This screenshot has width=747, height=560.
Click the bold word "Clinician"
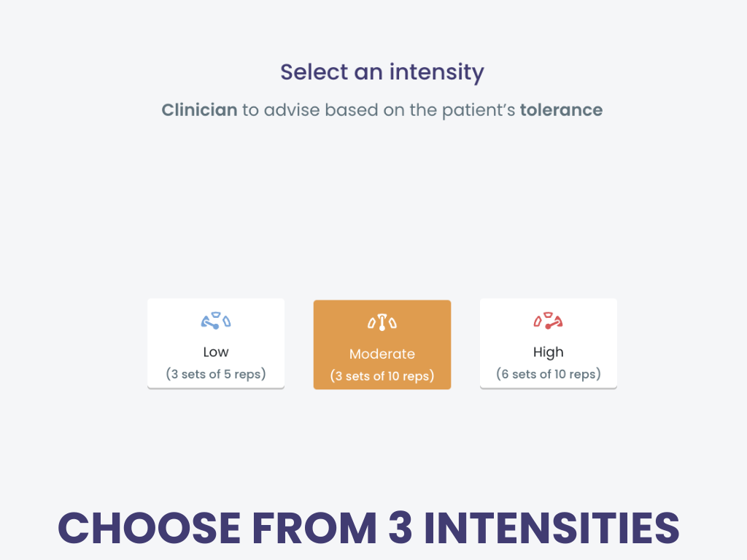tap(199, 110)
